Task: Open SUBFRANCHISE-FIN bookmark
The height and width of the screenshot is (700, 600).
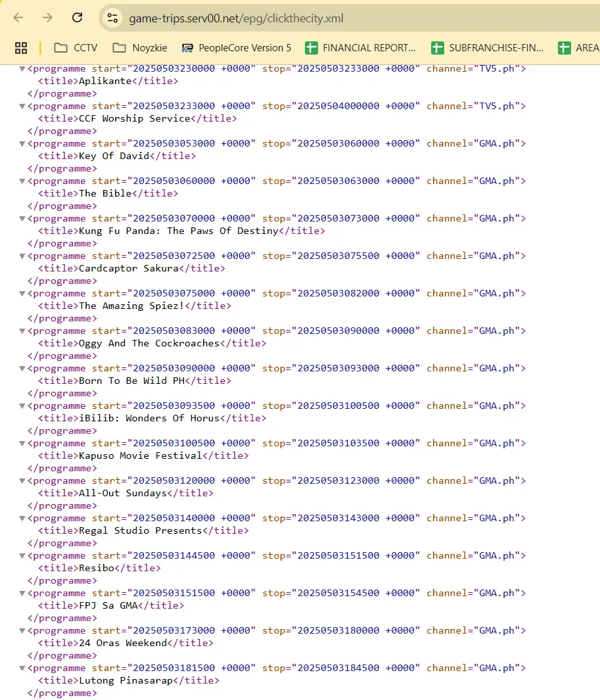Action: [488, 48]
